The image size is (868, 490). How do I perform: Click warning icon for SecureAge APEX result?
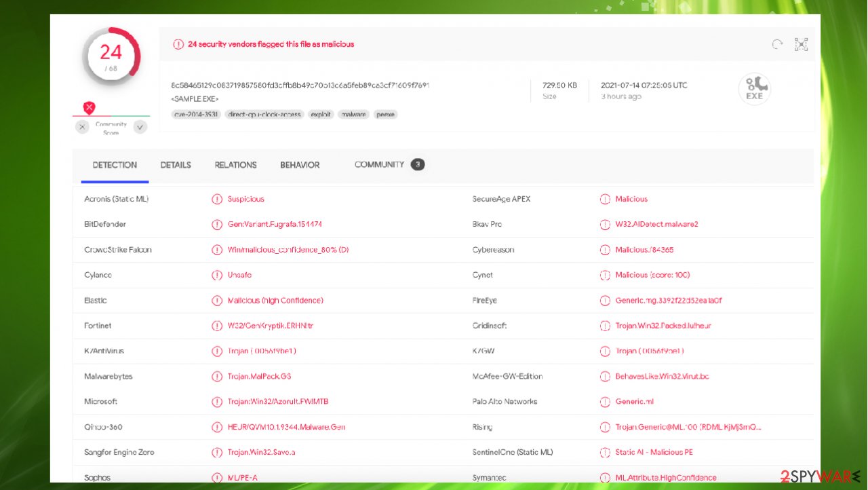point(605,200)
